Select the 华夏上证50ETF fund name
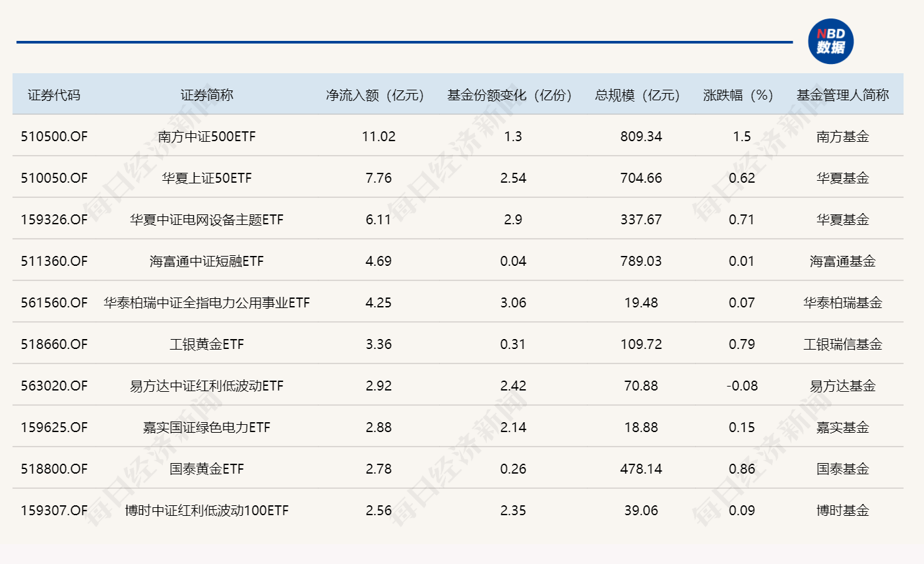Screen dimensions: 924x564 [206, 178]
